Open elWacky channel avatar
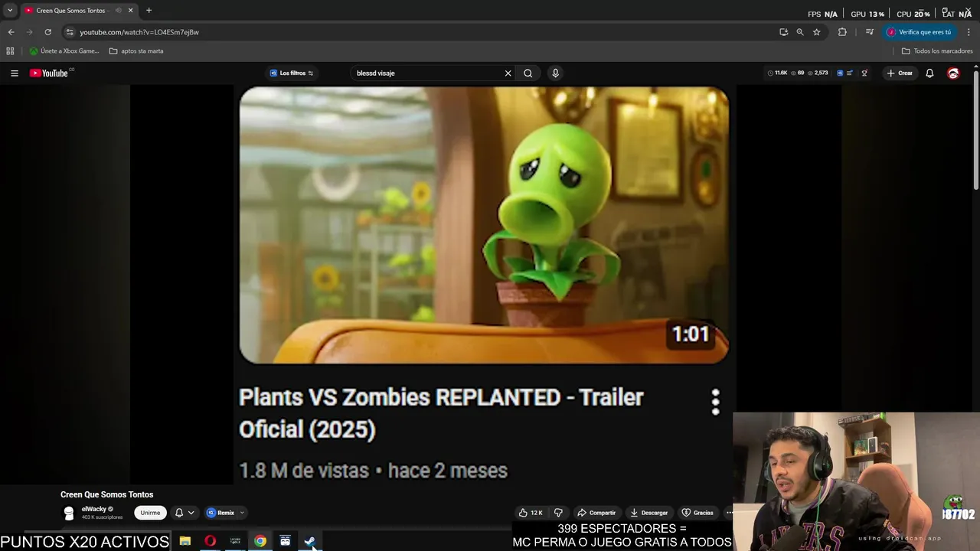 coord(69,513)
